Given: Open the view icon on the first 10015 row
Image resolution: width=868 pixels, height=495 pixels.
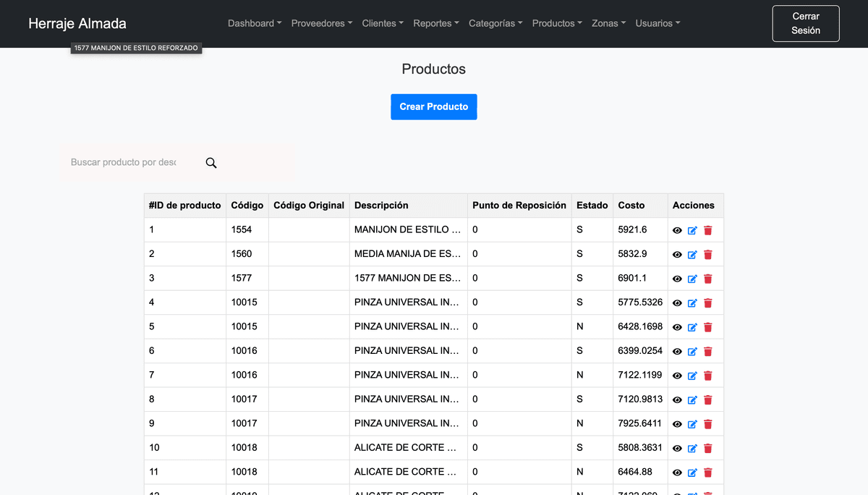Looking at the screenshot, I should coord(676,302).
